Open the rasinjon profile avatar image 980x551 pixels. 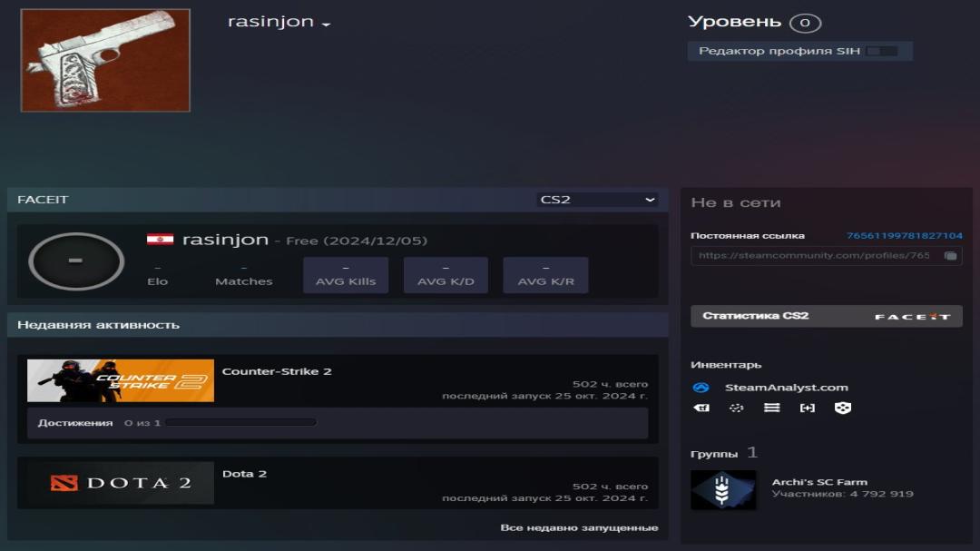click(x=105, y=60)
